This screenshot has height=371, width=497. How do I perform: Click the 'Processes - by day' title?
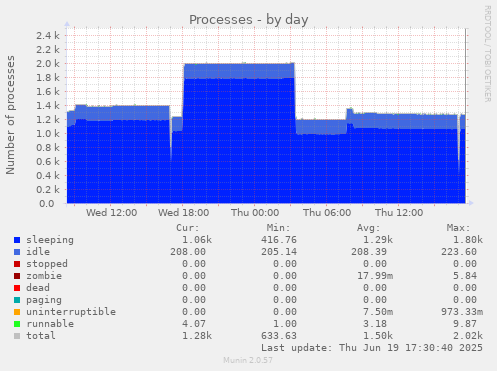click(249, 20)
